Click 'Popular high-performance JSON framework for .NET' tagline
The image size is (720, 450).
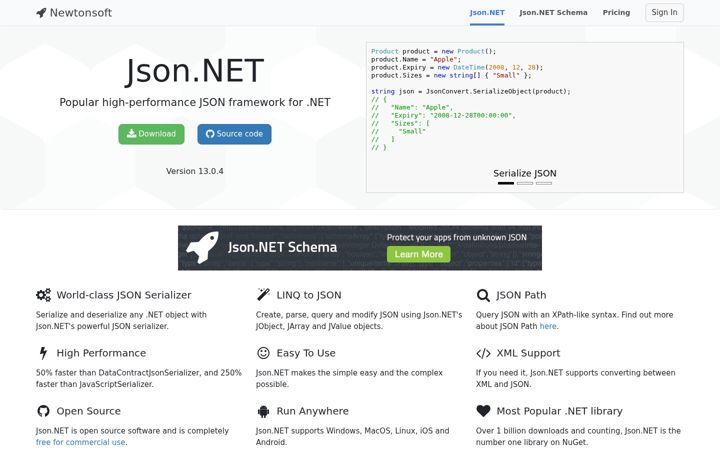tap(195, 102)
